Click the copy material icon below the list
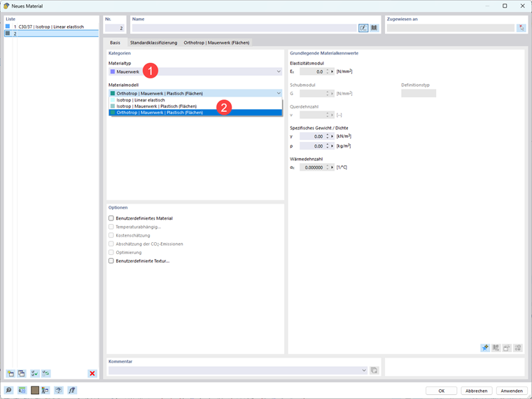The image size is (532, 399). tap(22, 374)
